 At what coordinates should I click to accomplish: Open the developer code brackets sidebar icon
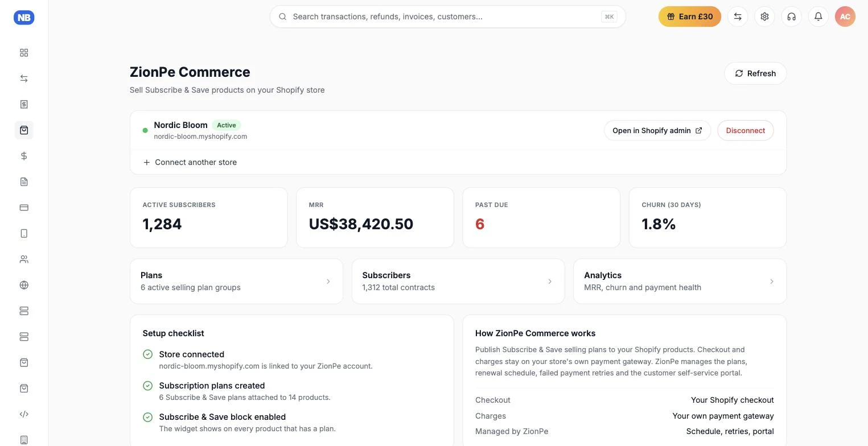(24, 414)
